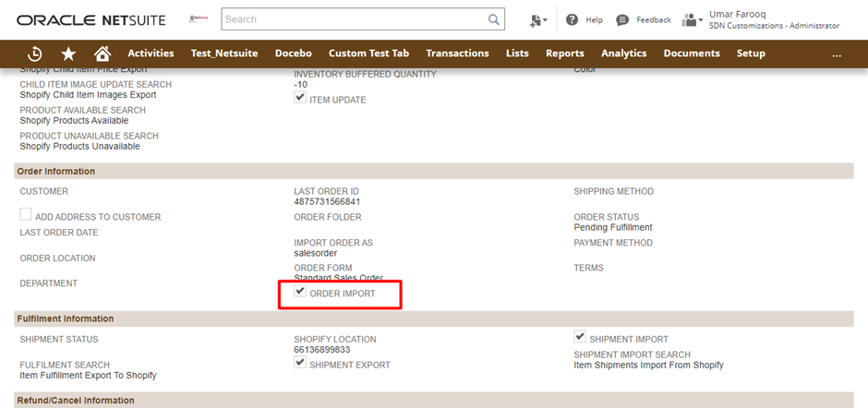Click the Last Order Date field label

(x=59, y=233)
